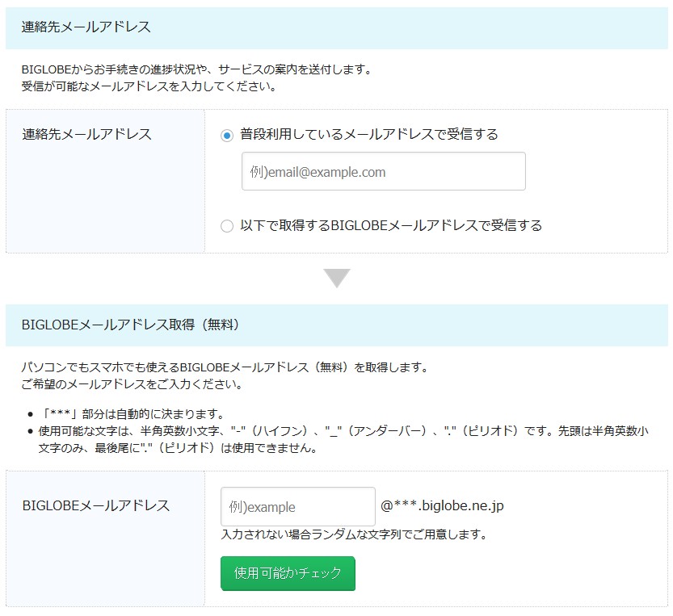673x616 pixels.
Task: Click the 受信が可能なメールアドレスを入力してください text
Action: 149,86
